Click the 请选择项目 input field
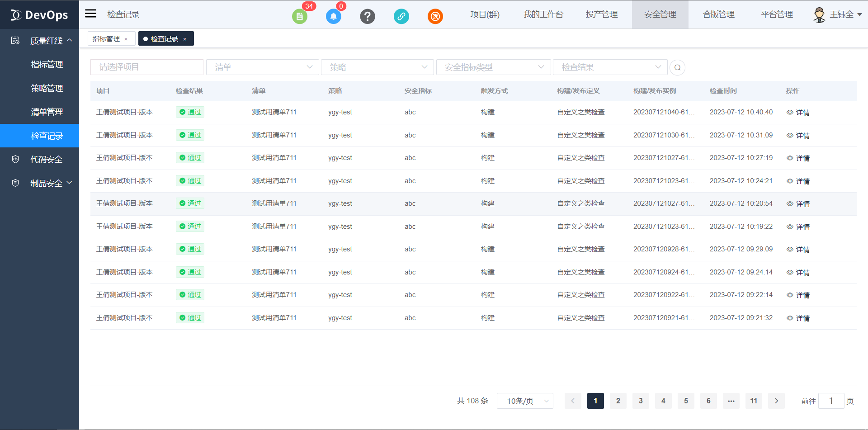 tap(146, 67)
